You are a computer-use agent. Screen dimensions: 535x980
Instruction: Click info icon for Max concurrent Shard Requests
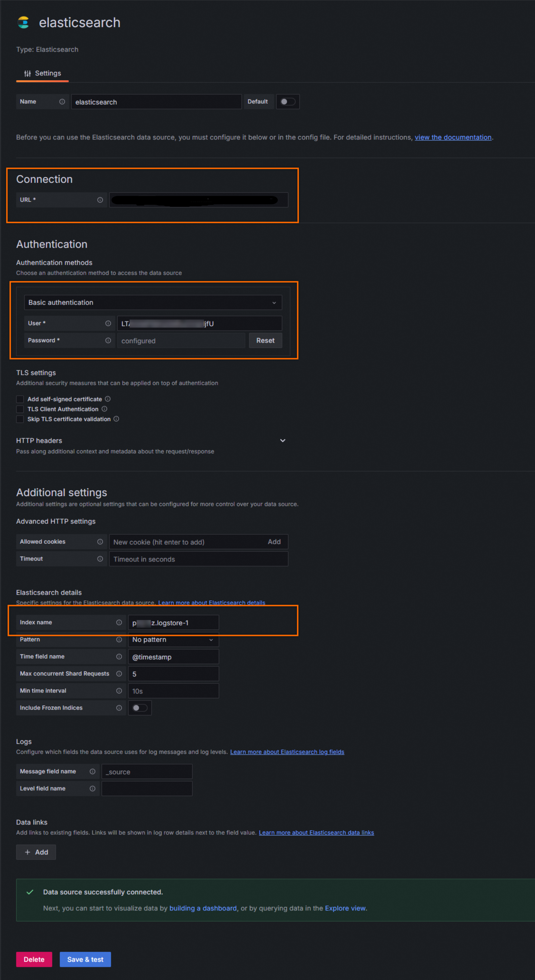[119, 673]
